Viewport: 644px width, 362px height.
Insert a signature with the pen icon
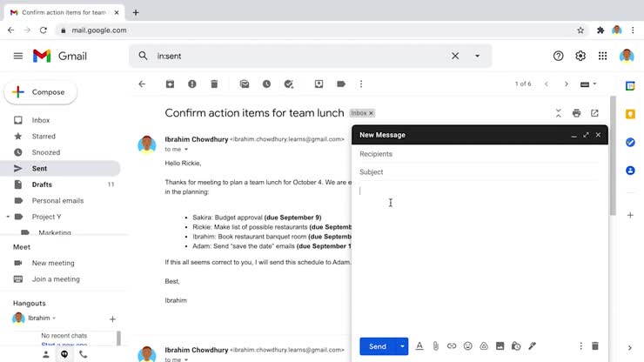[533, 346]
